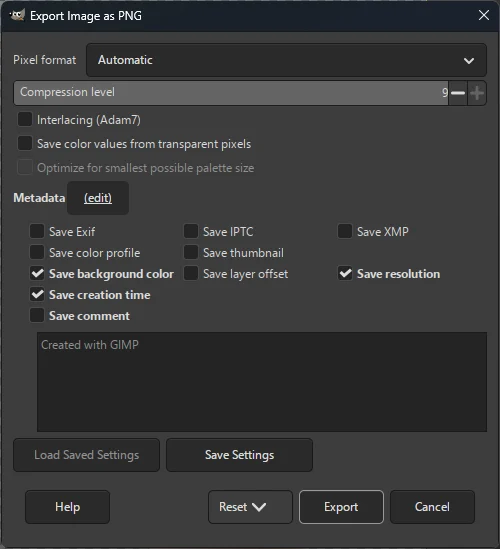Click the GIMP Wilber icon in title bar
Image resolution: width=500 pixels, height=549 pixels.
pyautogui.click(x=17, y=15)
